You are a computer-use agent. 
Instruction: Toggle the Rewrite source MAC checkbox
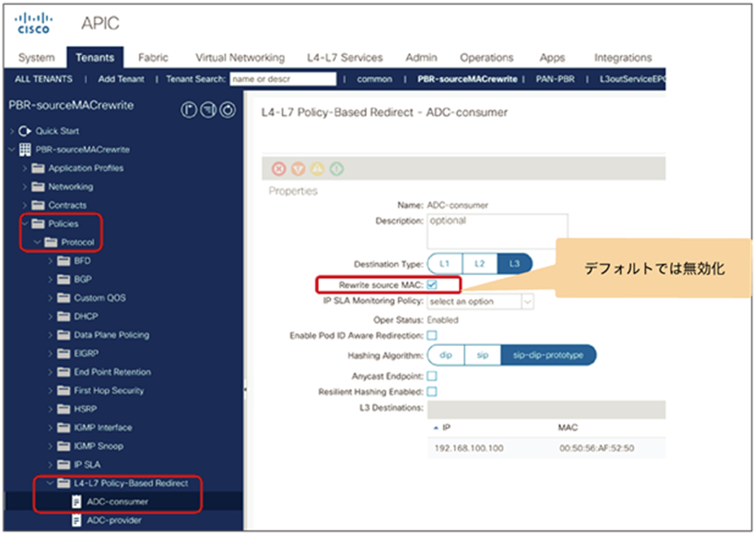(x=432, y=285)
